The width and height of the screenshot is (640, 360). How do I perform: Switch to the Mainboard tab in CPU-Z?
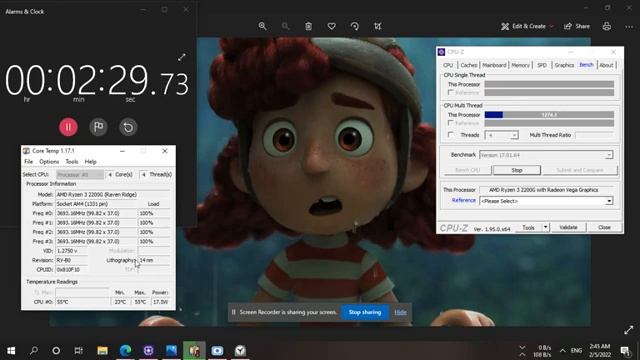click(494, 65)
